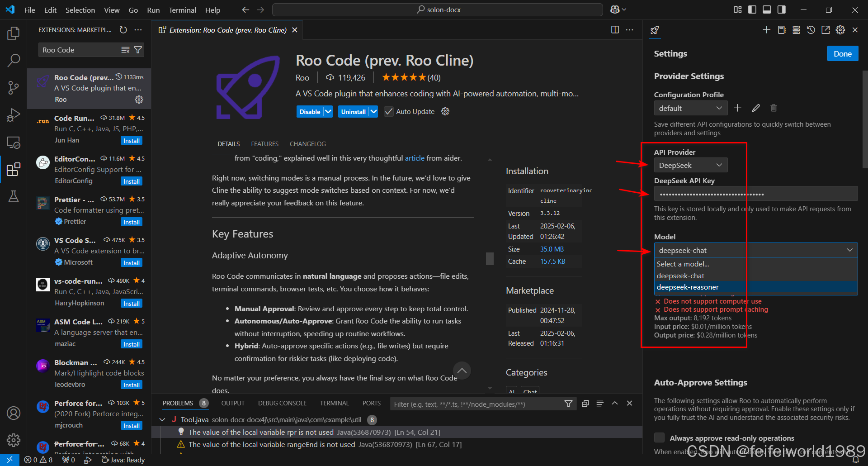Split the editor right
Screen dimensions: 868x466
click(615, 30)
